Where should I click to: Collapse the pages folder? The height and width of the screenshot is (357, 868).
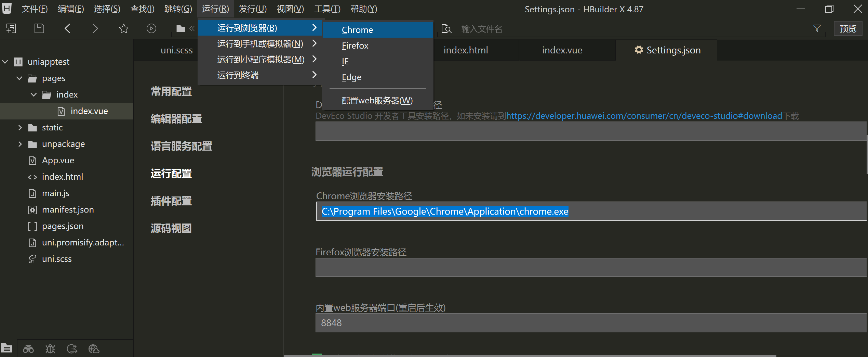pos(19,78)
